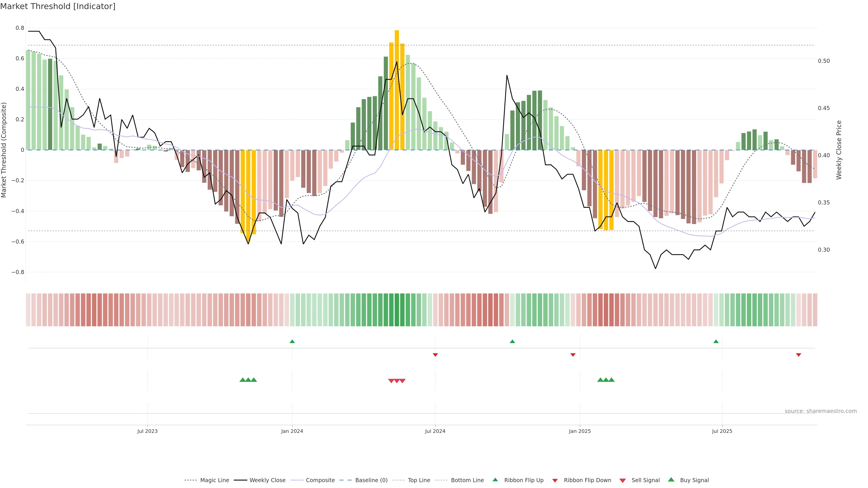The image size is (868, 488).
Task: Click the Jul 2023 x-axis label
Action: click(x=147, y=431)
